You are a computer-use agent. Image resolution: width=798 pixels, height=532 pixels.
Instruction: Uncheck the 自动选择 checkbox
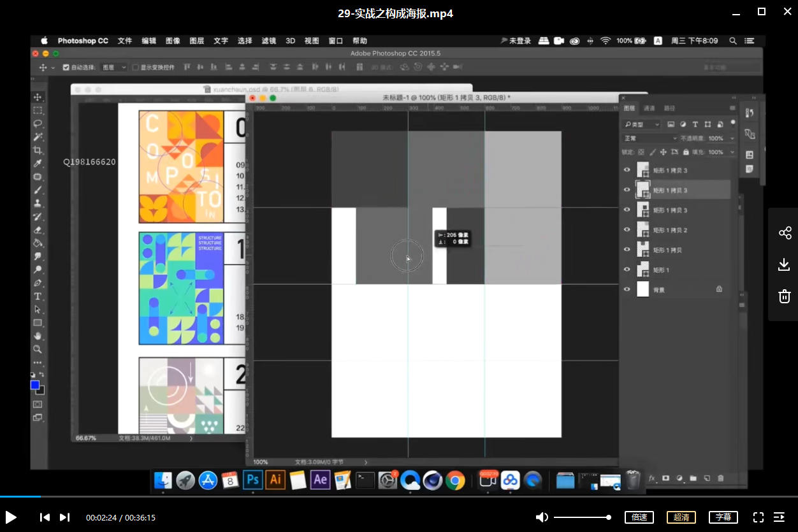[x=66, y=68]
